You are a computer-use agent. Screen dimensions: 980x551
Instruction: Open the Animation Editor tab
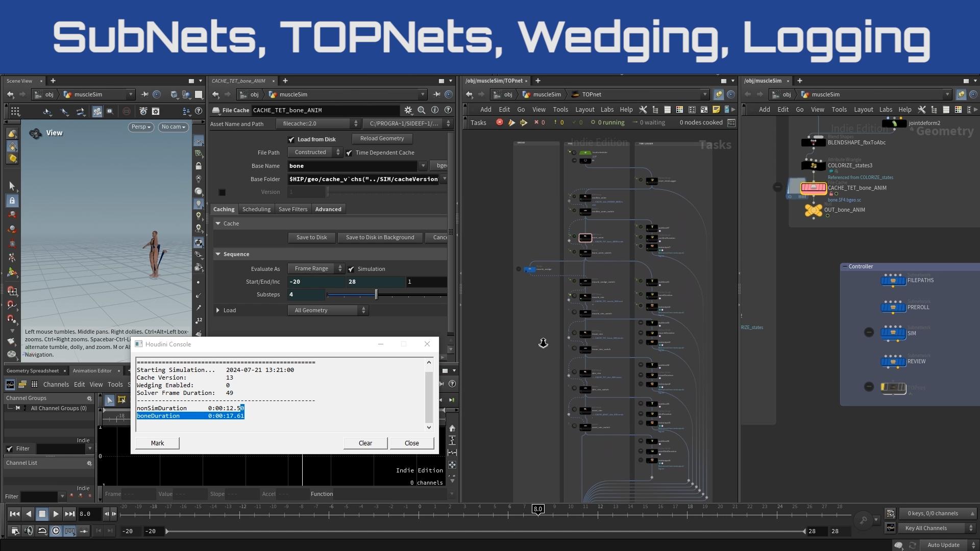click(x=92, y=371)
